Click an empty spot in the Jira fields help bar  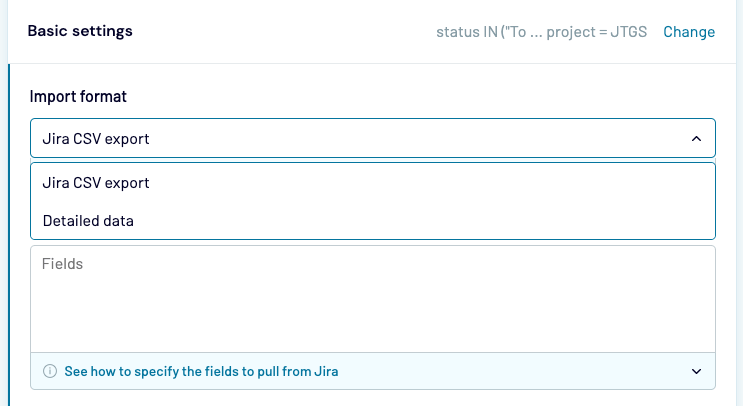[520, 372]
